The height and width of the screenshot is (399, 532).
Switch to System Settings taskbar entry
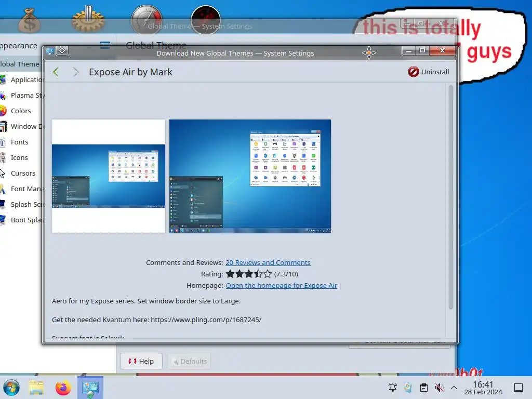click(90, 388)
